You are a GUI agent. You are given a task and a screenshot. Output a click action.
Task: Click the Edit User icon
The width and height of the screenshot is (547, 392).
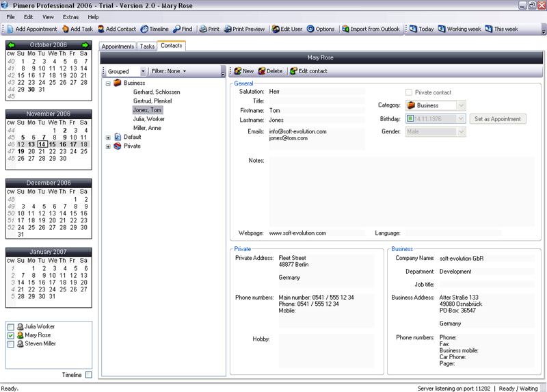pyautogui.click(x=276, y=29)
